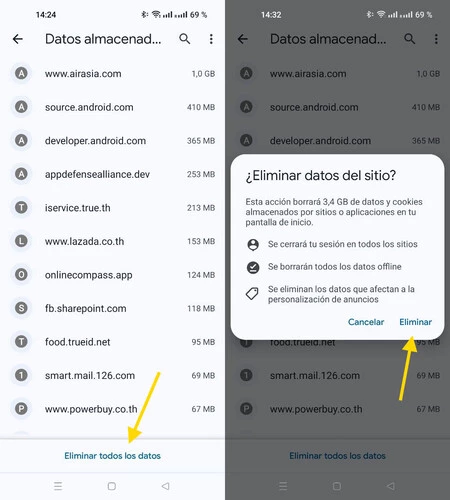Tap the triangle back navigation button on the left phone
The width and height of the screenshot is (450, 500).
(x=165, y=486)
